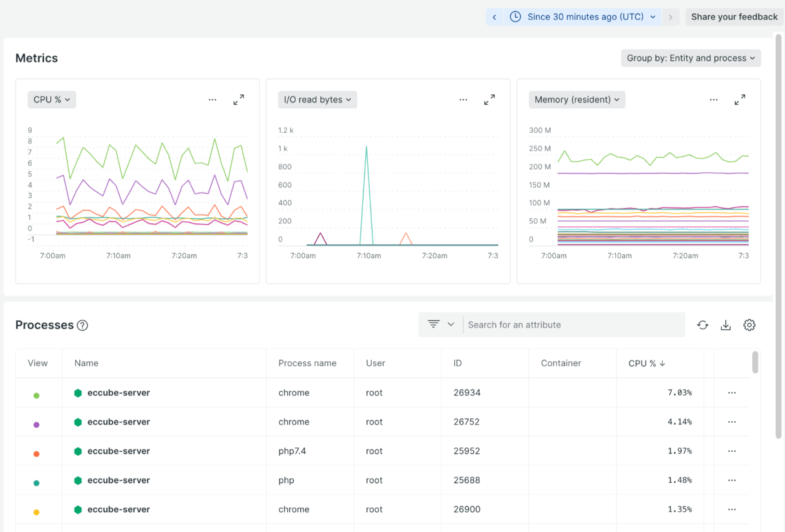The image size is (785, 532).
Task: Change the Memory (resident) metric dropdown
Action: (577, 100)
